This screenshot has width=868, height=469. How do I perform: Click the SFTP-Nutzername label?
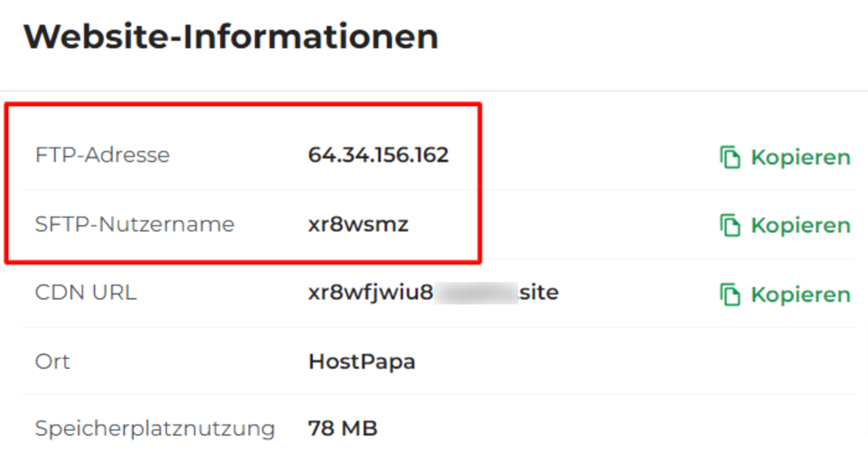134,225
